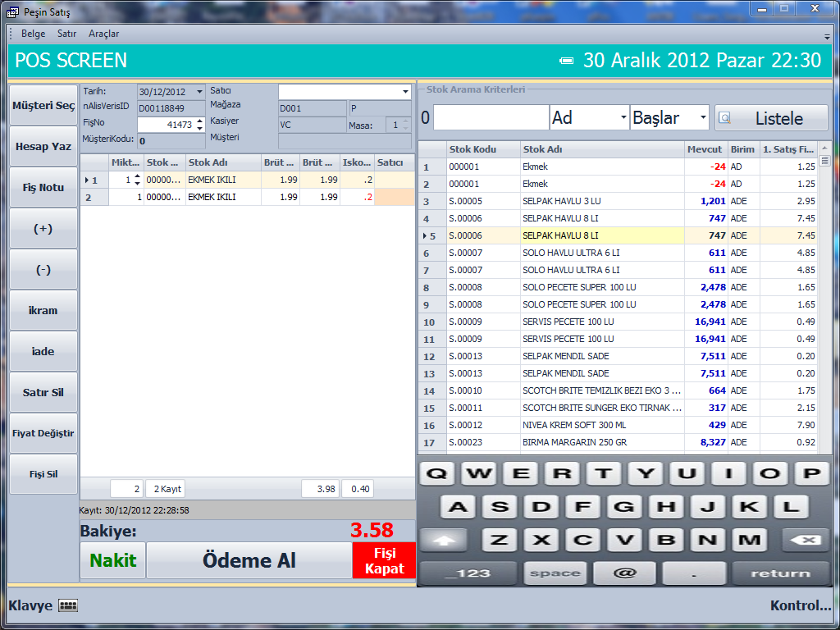This screenshot has height=630, width=840.
Task: Expand the Tarih date picker dropdown
Action: point(199,92)
